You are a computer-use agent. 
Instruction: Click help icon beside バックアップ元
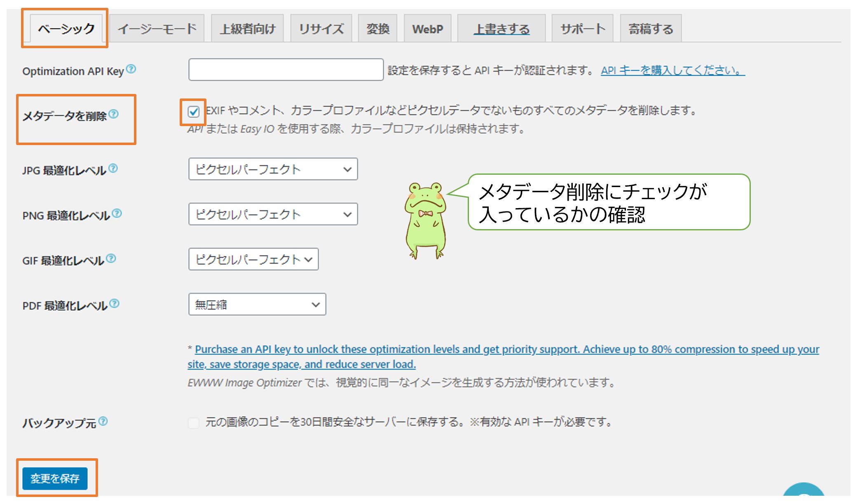point(103,421)
